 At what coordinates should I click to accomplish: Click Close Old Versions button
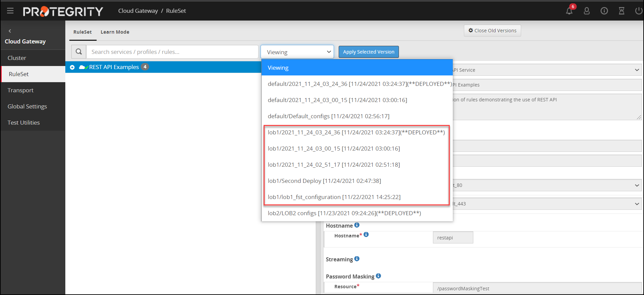coord(492,31)
